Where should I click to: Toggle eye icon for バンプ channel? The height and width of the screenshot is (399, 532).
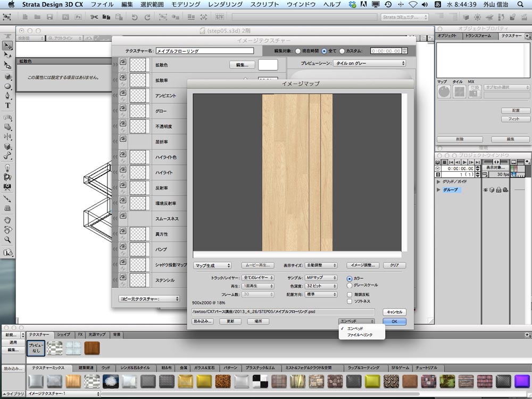click(x=123, y=246)
